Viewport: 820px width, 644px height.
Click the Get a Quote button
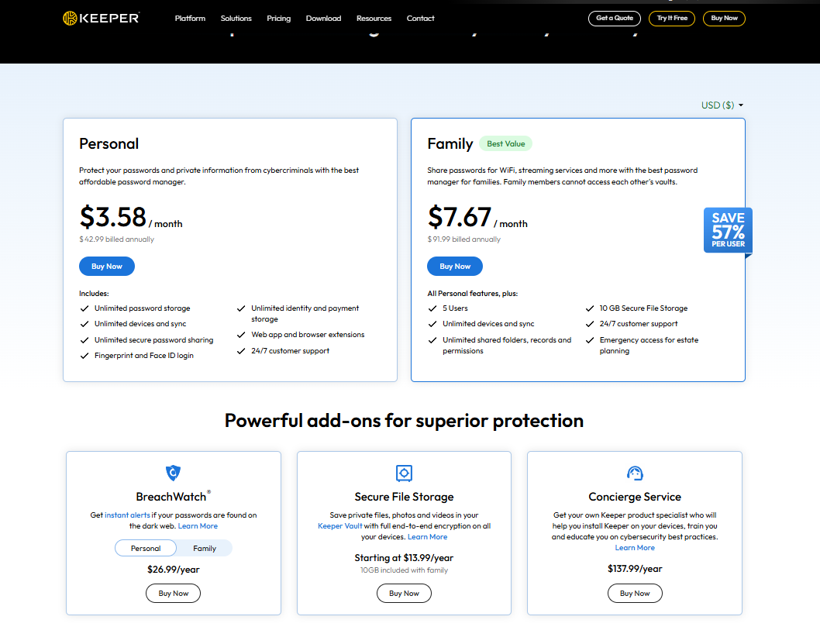tap(615, 19)
